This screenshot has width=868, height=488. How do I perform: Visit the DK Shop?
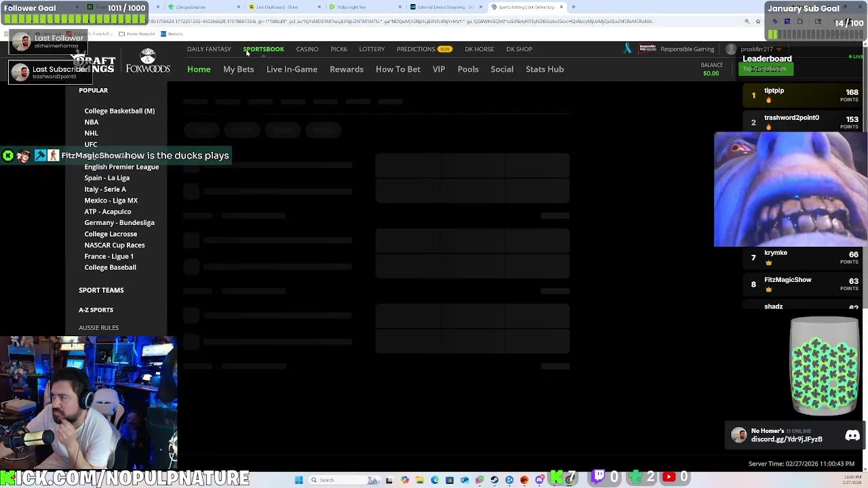(x=519, y=49)
